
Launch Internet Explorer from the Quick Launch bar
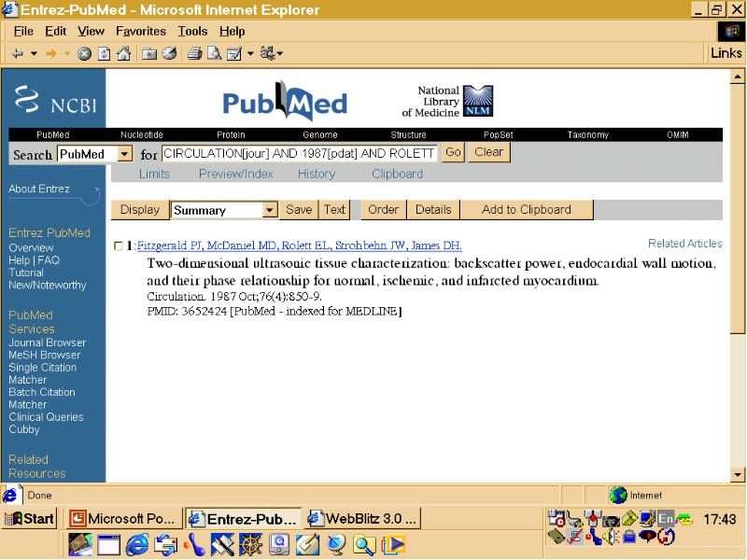point(136,545)
